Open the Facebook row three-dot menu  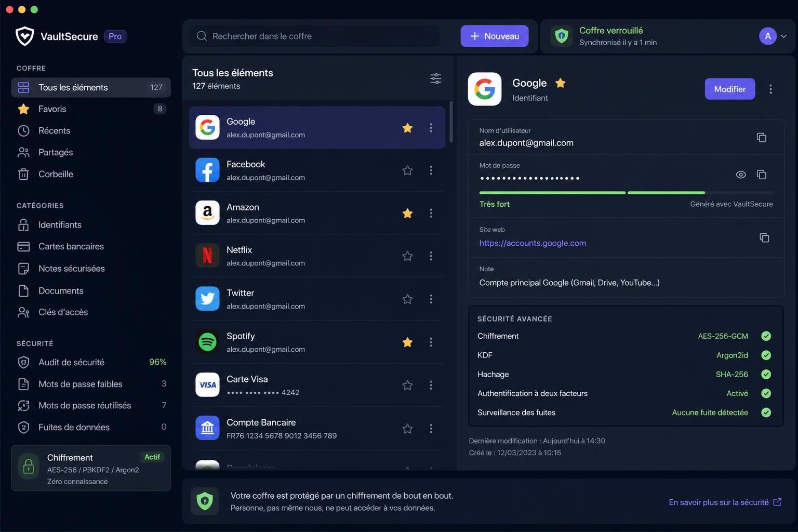431,170
